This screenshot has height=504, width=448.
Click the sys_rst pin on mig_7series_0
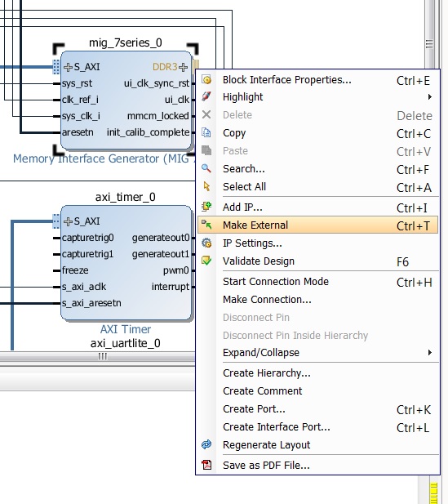pos(77,83)
